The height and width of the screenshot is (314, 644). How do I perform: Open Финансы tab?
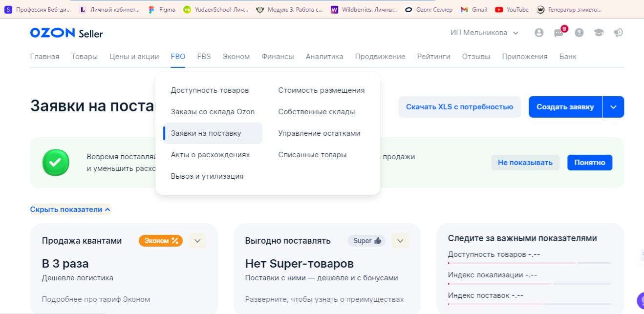point(278,57)
